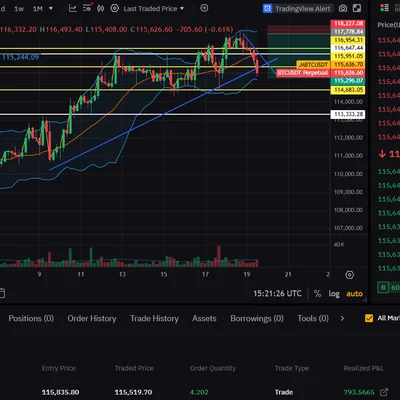The width and height of the screenshot is (400, 400).
Task: Click the TradingView Alert button
Action: pos(298,8)
